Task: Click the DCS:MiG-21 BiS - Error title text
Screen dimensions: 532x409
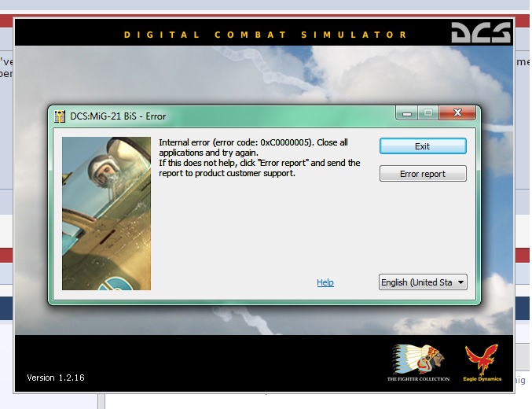Action: (118, 116)
